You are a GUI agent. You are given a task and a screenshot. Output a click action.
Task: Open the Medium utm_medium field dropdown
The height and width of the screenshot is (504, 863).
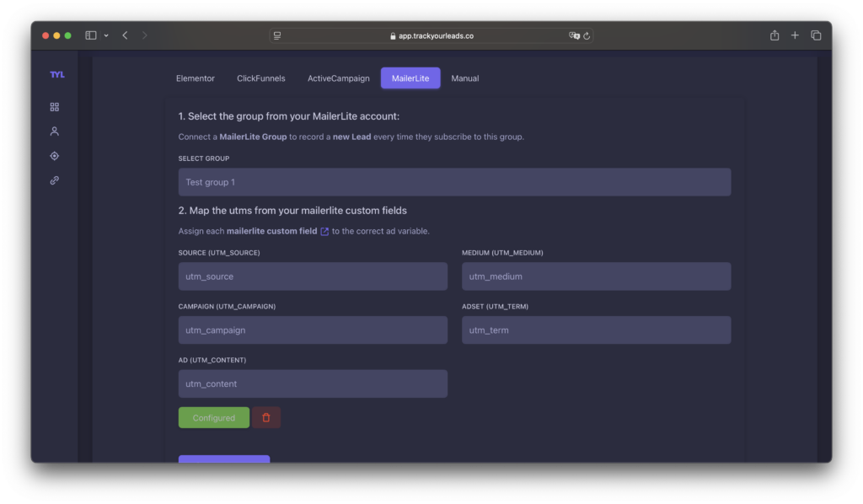click(x=596, y=276)
